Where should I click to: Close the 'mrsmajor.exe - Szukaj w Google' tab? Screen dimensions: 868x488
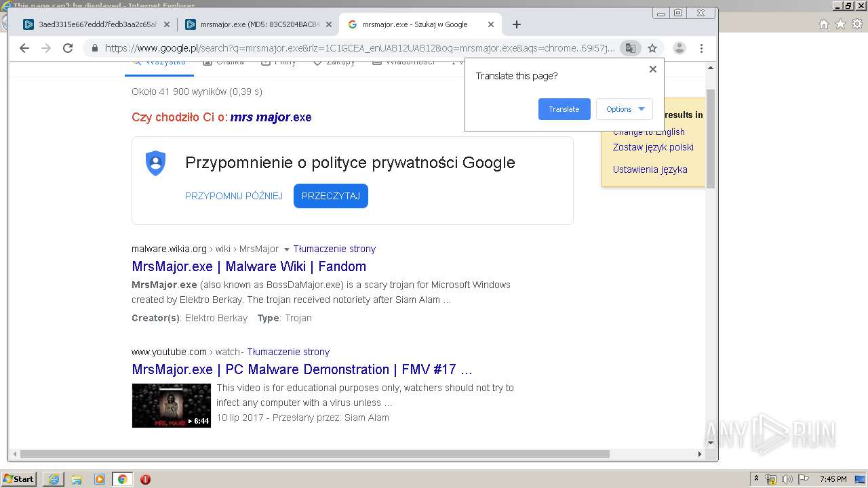point(491,24)
